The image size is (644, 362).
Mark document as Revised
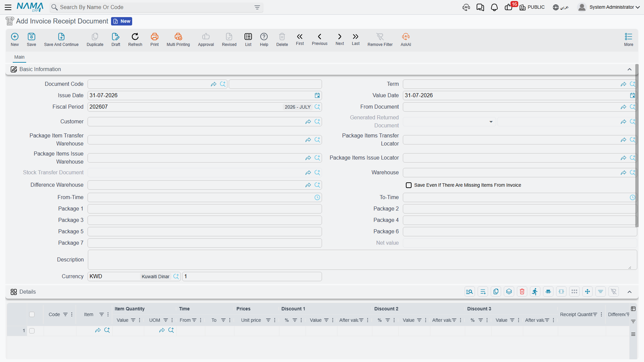[x=229, y=40]
